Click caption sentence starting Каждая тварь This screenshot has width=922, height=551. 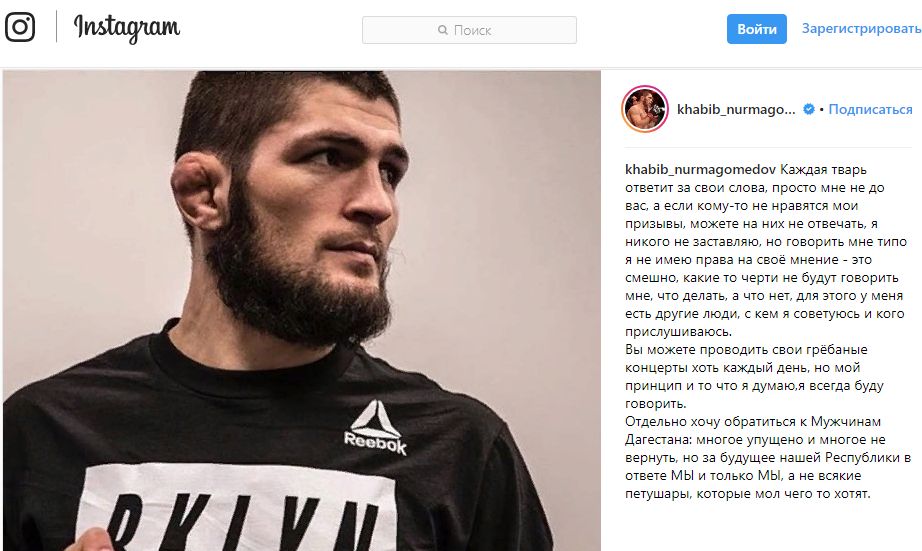766,251
